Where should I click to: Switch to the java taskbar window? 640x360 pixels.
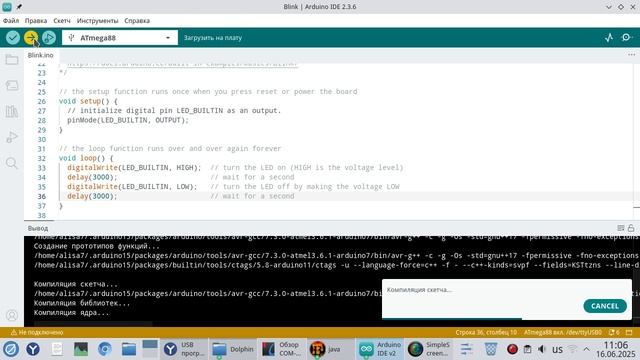(331, 349)
